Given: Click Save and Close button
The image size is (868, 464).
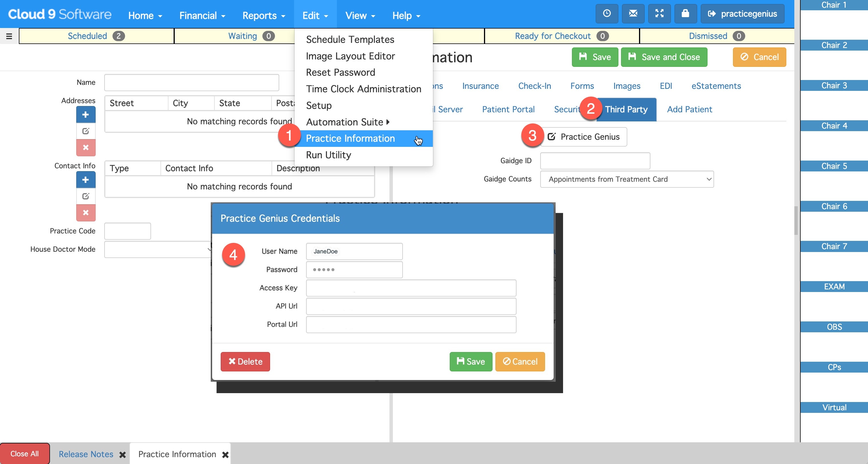Looking at the screenshot, I should point(664,57).
